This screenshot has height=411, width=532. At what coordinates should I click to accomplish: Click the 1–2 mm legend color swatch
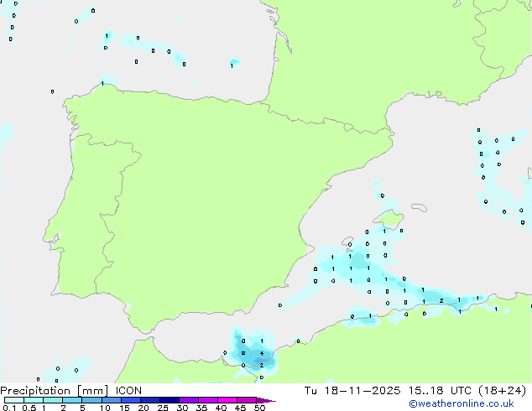pyautogui.click(x=53, y=400)
